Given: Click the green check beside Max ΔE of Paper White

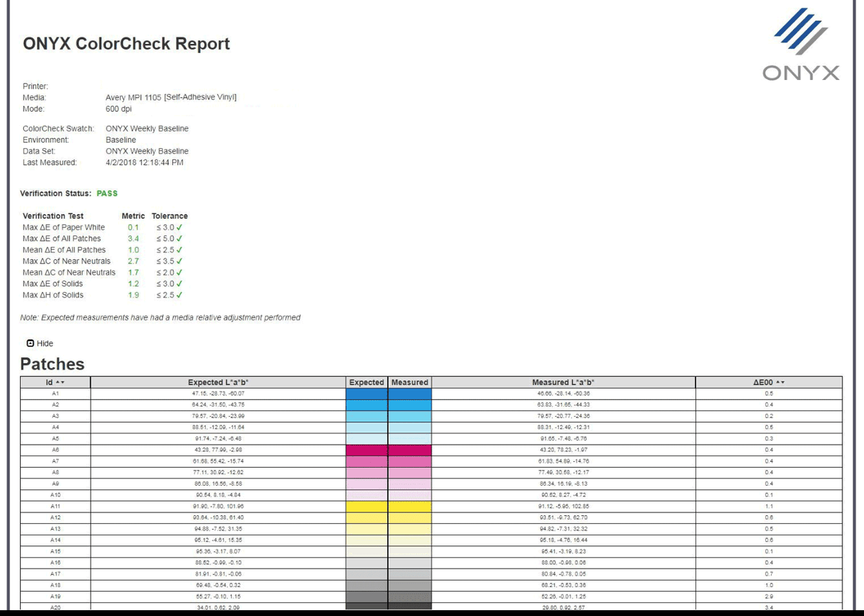Looking at the screenshot, I should click(179, 227).
